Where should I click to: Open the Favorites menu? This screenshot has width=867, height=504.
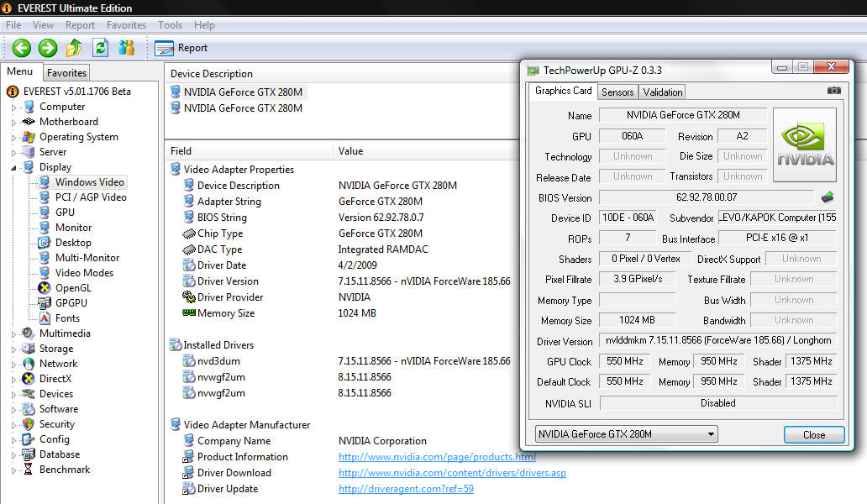click(x=126, y=25)
